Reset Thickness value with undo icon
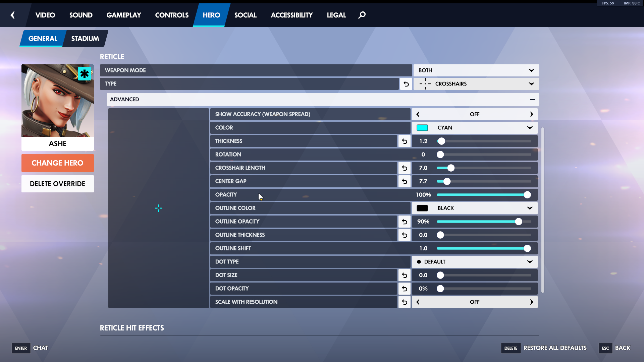The height and width of the screenshot is (362, 644). tap(405, 141)
